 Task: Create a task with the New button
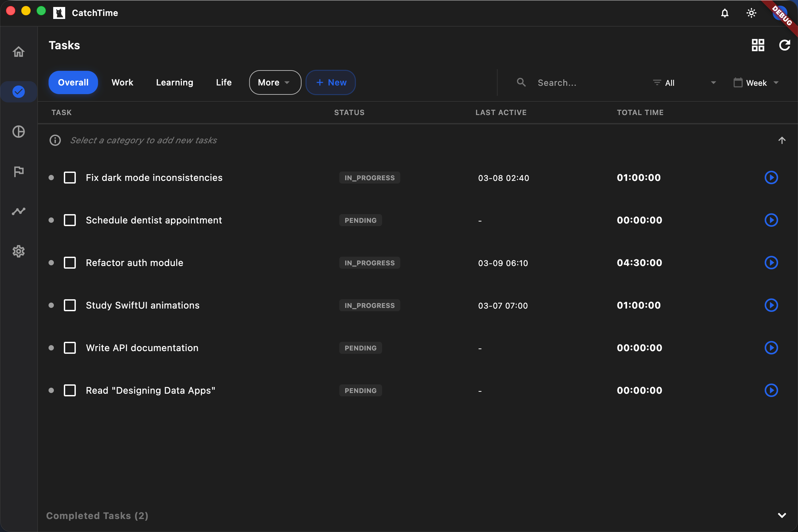click(x=331, y=82)
